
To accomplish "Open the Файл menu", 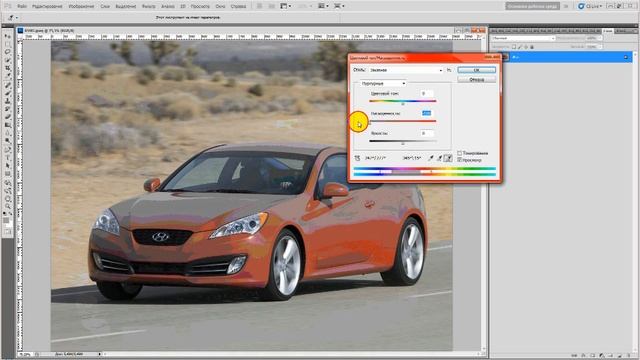I will pos(22,7).
